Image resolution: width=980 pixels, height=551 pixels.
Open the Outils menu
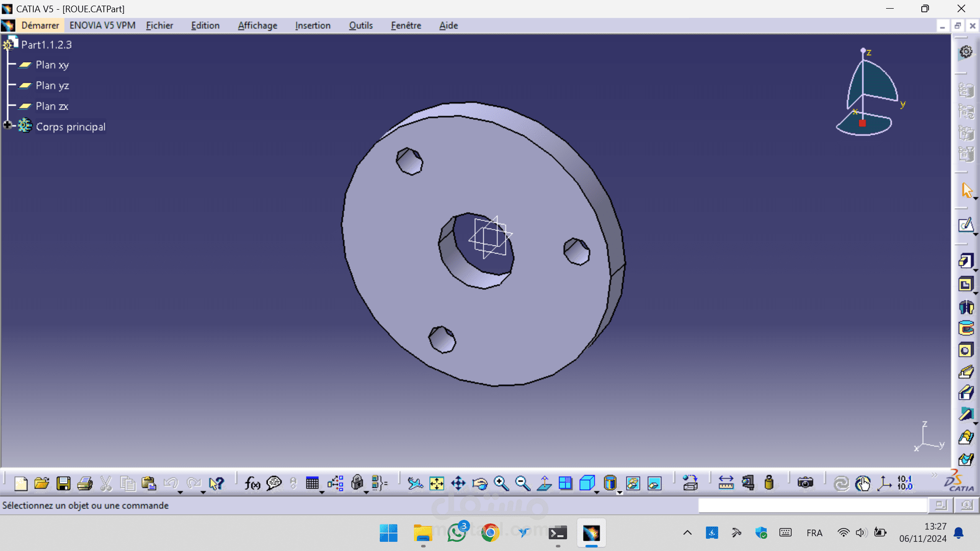(x=360, y=26)
